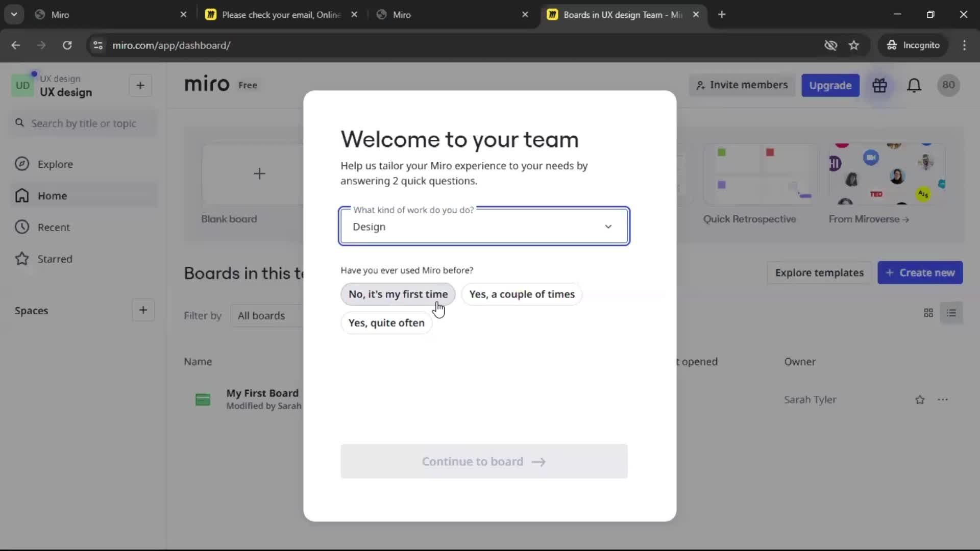Viewport: 980px width, 551px height.
Task: Go to Home in sidebar
Action: tap(84, 196)
